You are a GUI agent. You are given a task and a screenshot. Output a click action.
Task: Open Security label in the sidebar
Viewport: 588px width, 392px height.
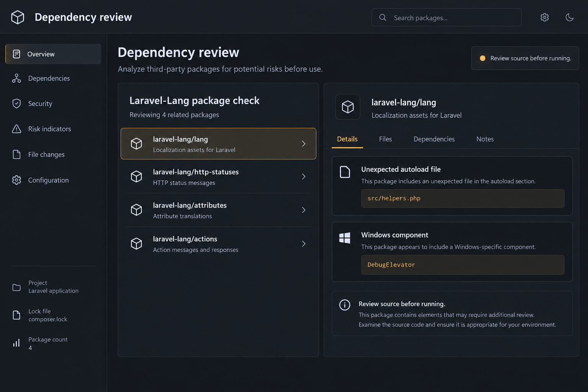pyautogui.click(x=40, y=104)
